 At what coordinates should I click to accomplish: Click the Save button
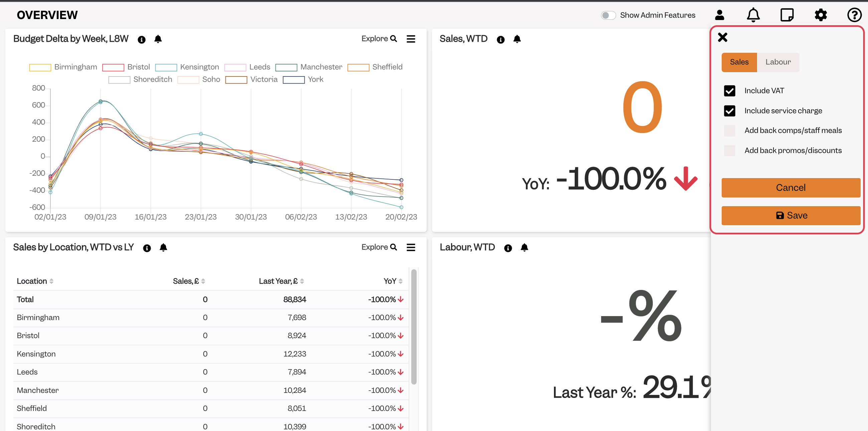[x=790, y=215]
